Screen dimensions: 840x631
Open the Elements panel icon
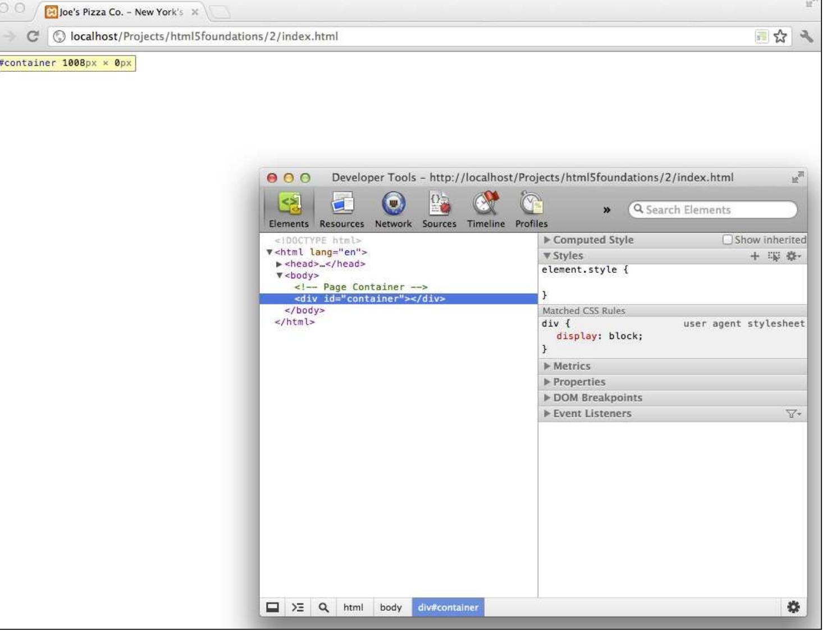(x=289, y=204)
